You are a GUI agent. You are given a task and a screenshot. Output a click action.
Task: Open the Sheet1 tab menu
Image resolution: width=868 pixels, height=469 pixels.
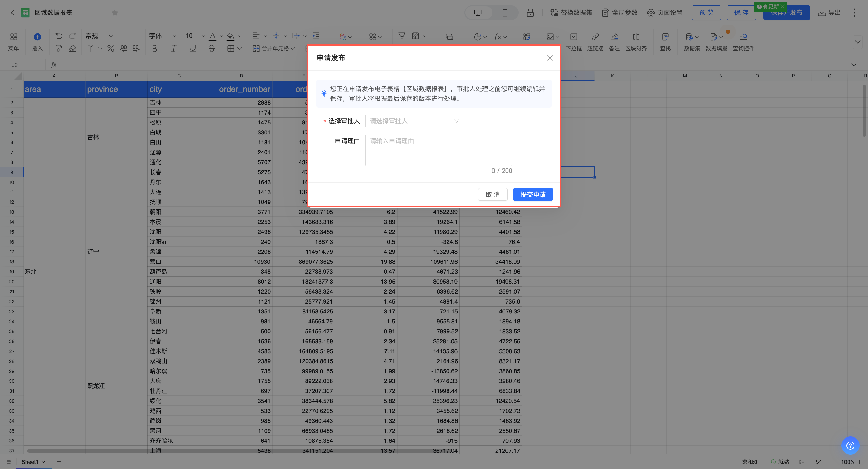coord(43,462)
